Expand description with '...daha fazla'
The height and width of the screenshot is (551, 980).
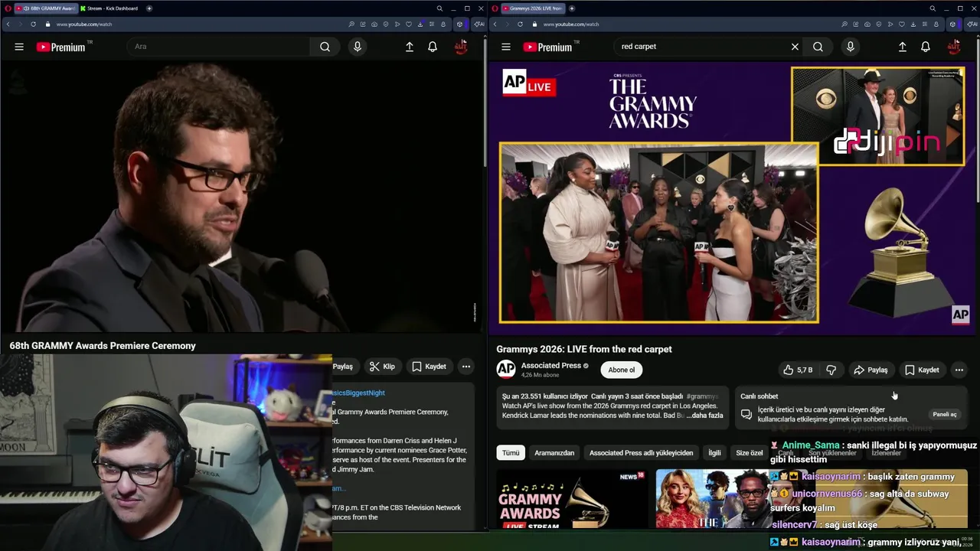coord(704,416)
